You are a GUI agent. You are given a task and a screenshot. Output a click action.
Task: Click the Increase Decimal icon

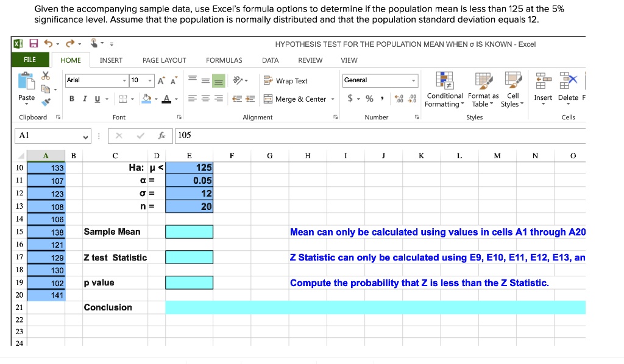[399, 98]
